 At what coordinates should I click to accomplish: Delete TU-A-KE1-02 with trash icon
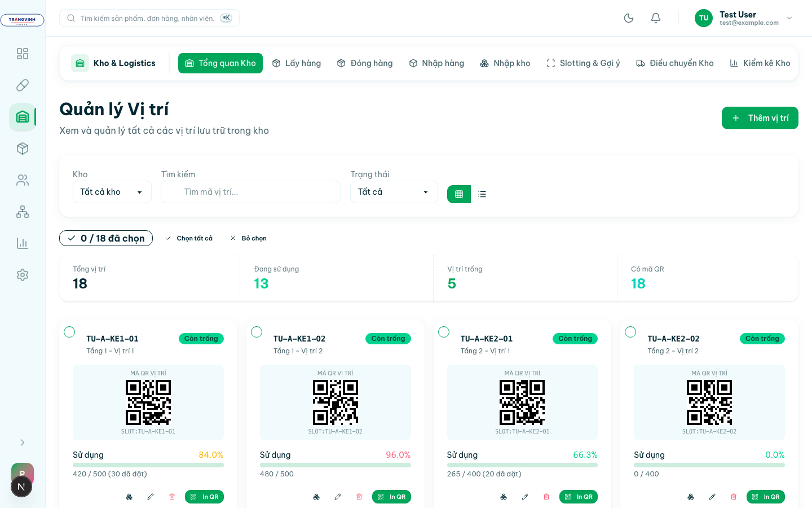(x=359, y=497)
